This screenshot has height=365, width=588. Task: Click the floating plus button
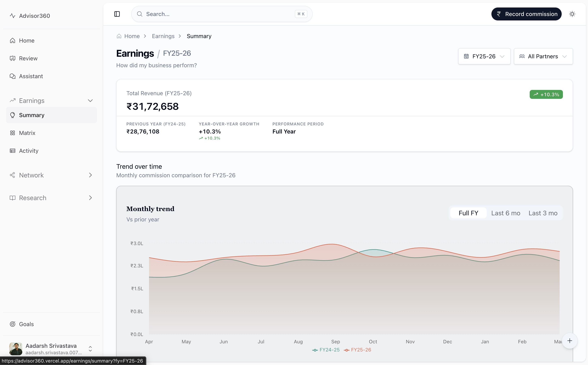pos(570,341)
